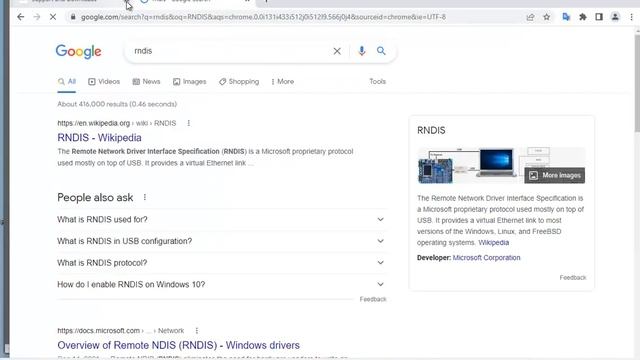Clear the search box with X
The image size is (640, 360).
pyautogui.click(x=337, y=51)
